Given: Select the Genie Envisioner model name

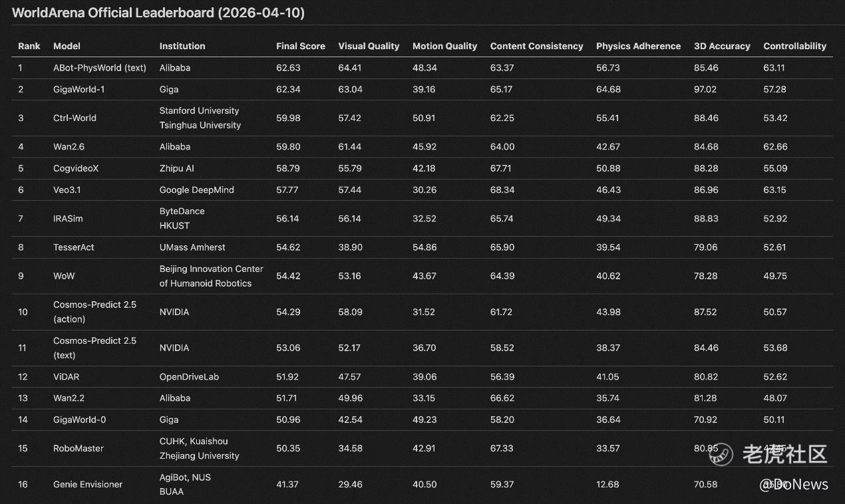Looking at the screenshot, I should point(88,484).
